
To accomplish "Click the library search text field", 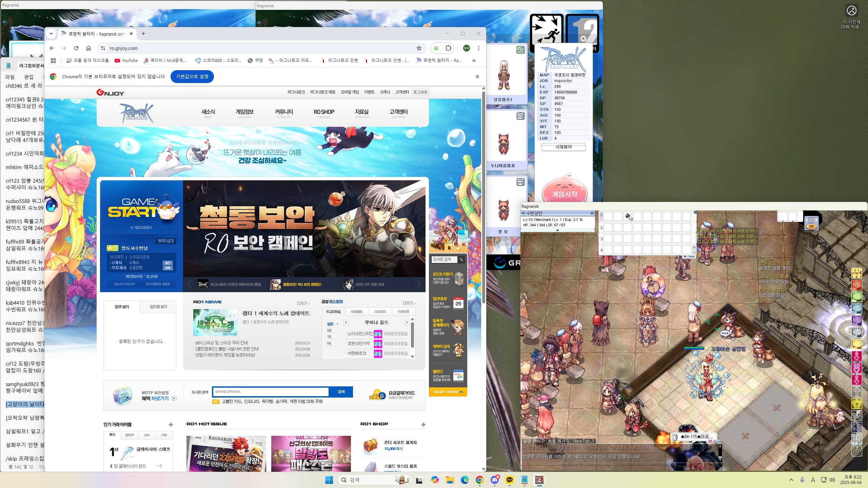I will tap(271, 392).
